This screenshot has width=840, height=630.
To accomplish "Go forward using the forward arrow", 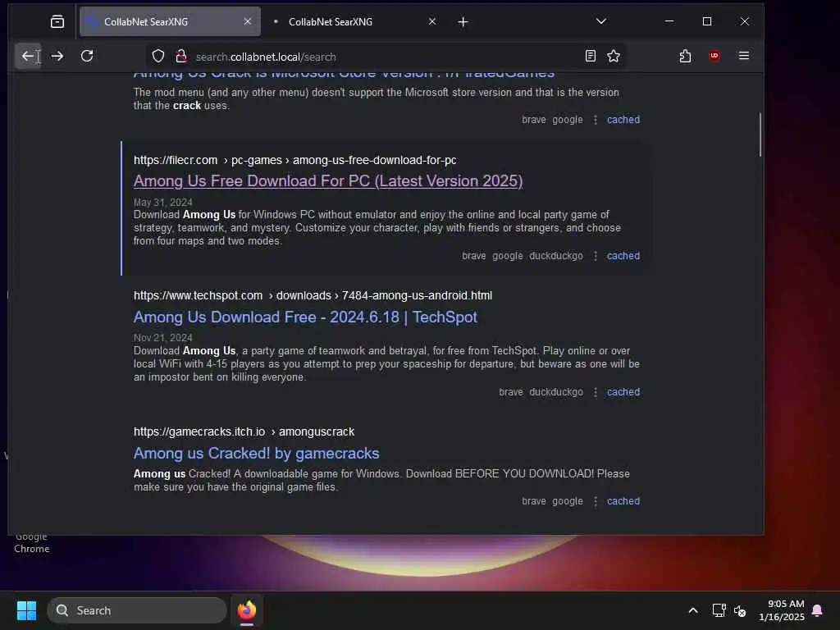I will [x=57, y=56].
